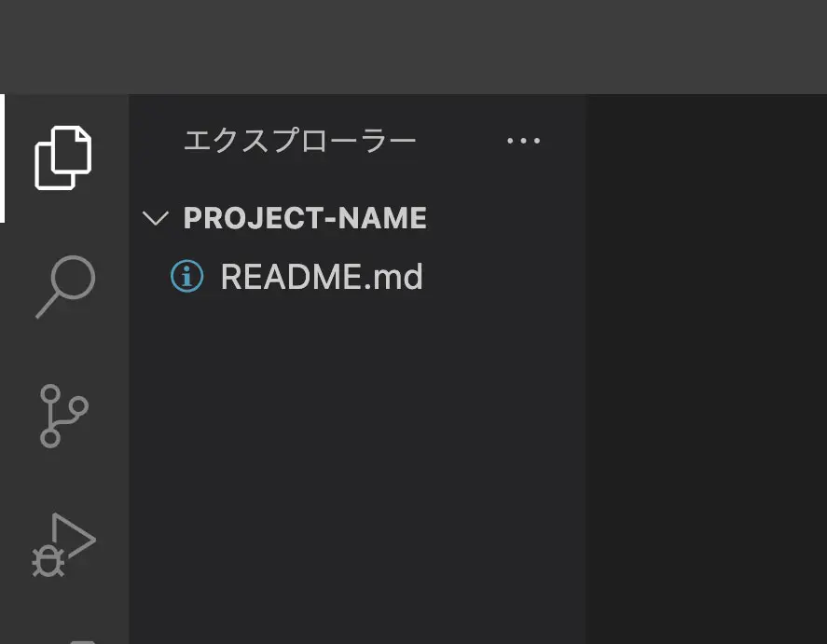Open the Source Control branch icon
This screenshot has height=644, width=827.
(63, 416)
